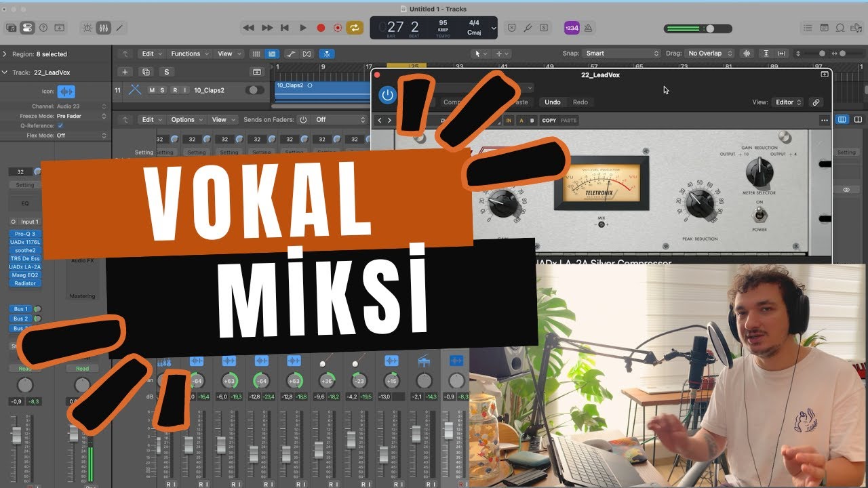Open the Tuner
Image resolution: width=868 pixels, height=488 pixels.
(528, 28)
